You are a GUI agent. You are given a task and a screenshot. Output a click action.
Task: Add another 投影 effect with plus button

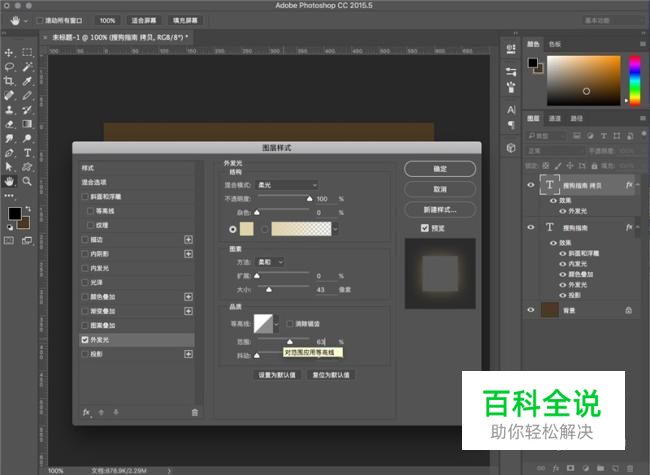point(188,354)
